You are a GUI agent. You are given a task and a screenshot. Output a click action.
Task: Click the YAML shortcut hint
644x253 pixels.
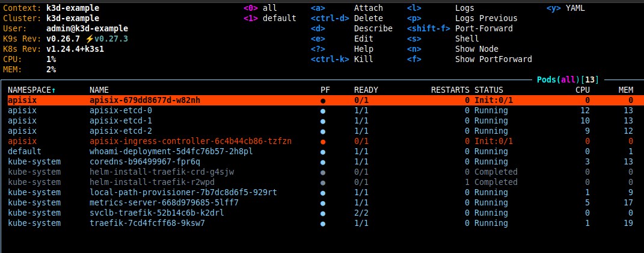(x=575, y=8)
